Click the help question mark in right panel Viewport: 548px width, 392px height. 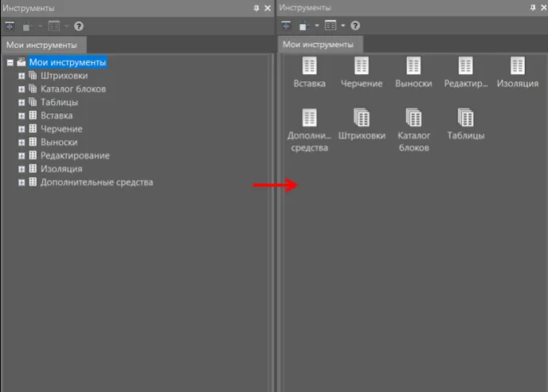coord(355,26)
